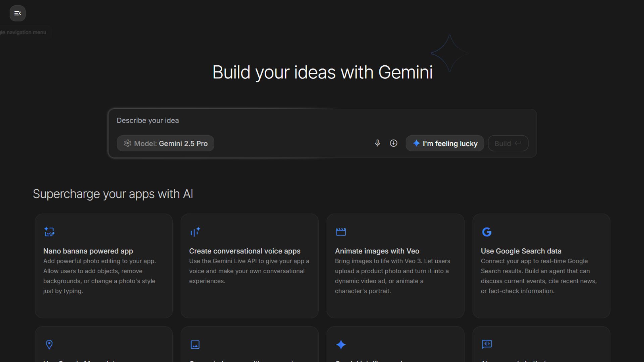Click the blue sparkle star card icon
644x362 pixels.
pyautogui.click(x=341, y=344)
